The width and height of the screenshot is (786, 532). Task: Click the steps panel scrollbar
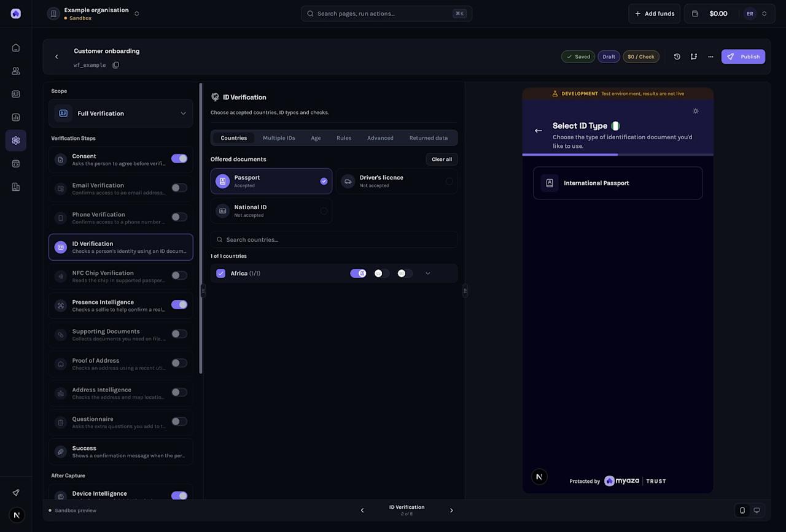201,228
